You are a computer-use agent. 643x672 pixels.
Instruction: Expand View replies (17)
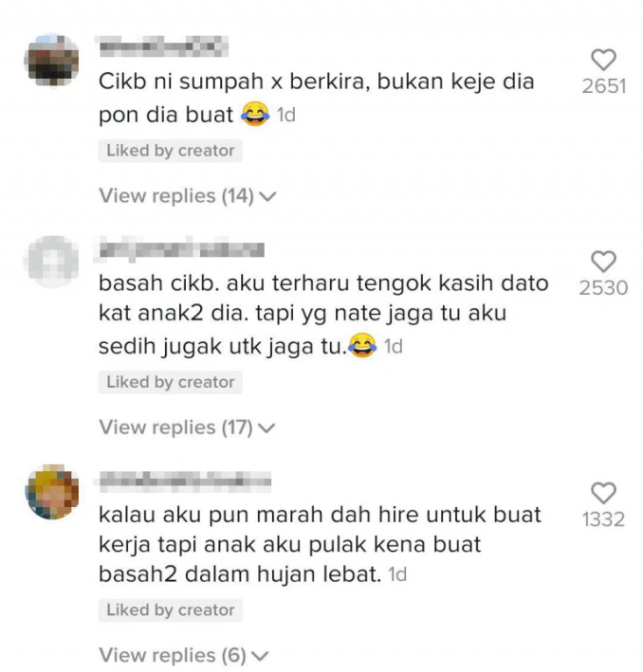click(x=187, y=427)
